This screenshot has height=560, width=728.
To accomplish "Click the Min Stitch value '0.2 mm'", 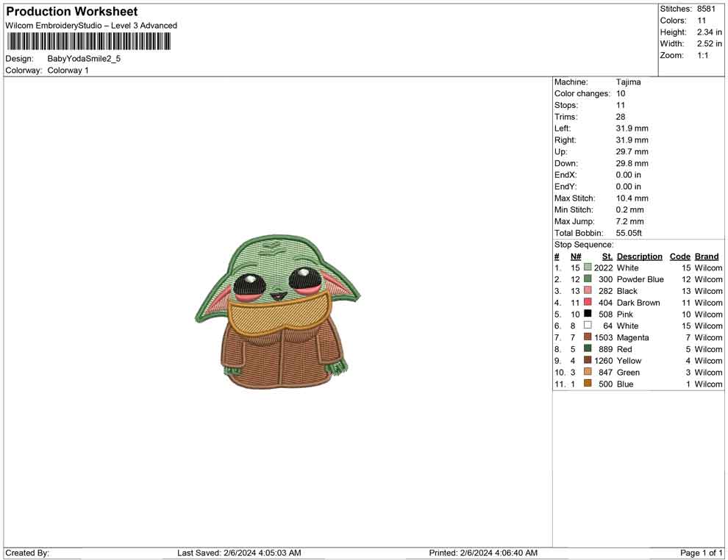I will 630,209.
